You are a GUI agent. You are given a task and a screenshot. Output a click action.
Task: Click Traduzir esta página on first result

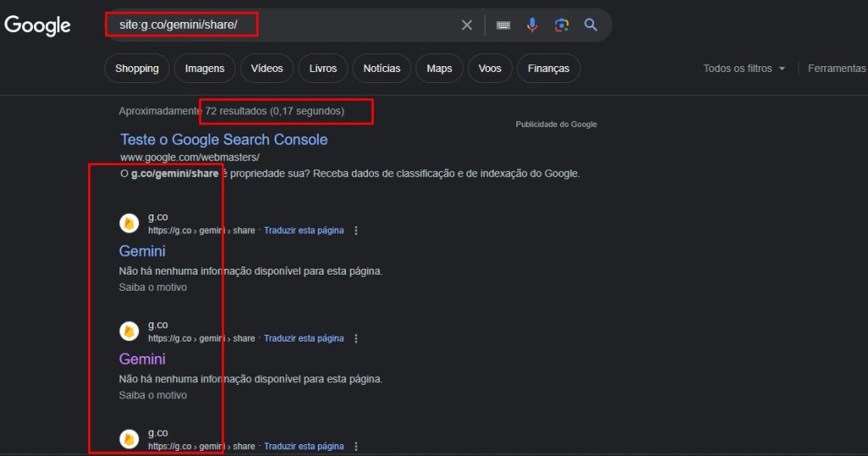coord(304,231)
